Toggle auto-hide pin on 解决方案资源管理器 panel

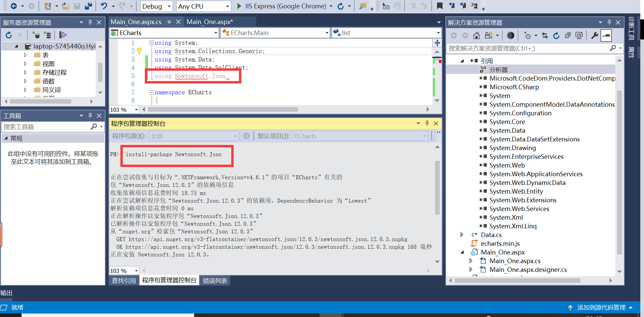(x=609, y=22)
